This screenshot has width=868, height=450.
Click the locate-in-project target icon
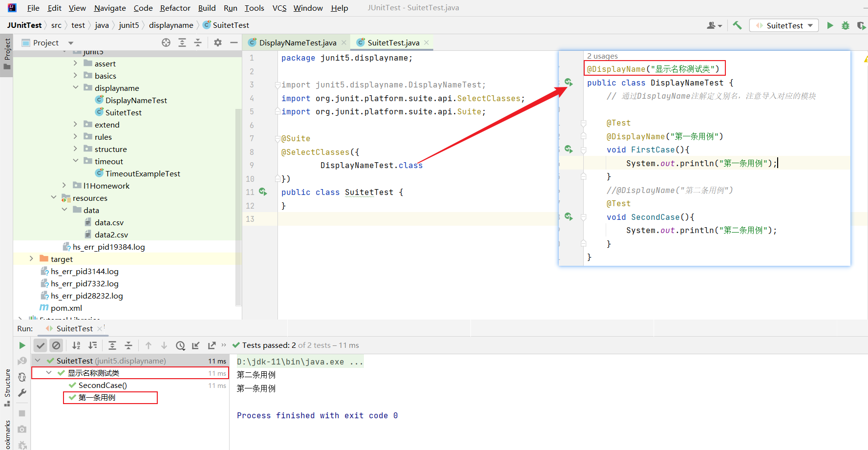click(x=166, y=43)
